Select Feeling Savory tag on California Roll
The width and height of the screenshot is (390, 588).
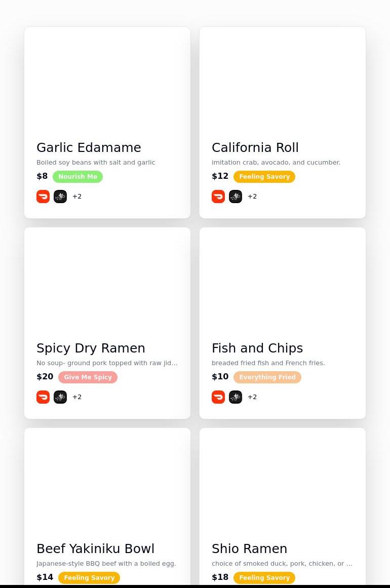pyautogui.click(x=264, y=177)
